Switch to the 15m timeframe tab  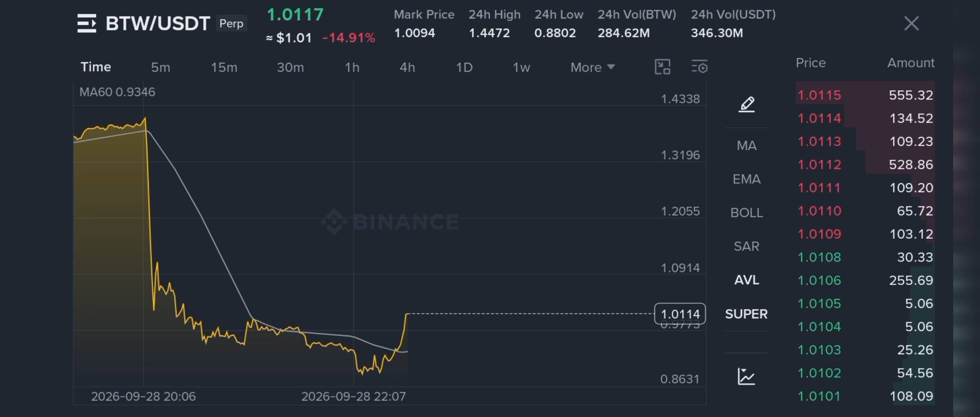[224, 67]
